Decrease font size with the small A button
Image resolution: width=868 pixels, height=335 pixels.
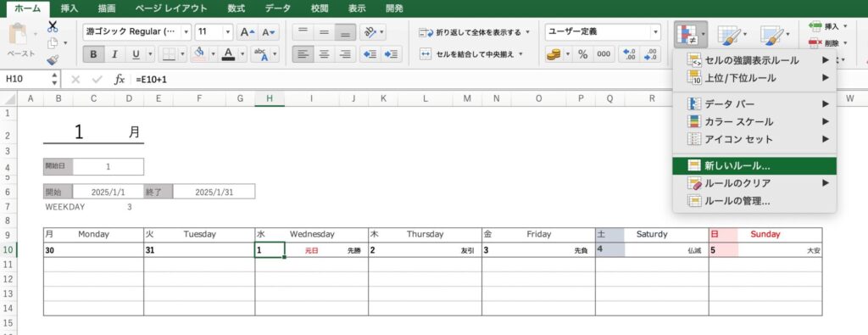click(x=269, y=32)
